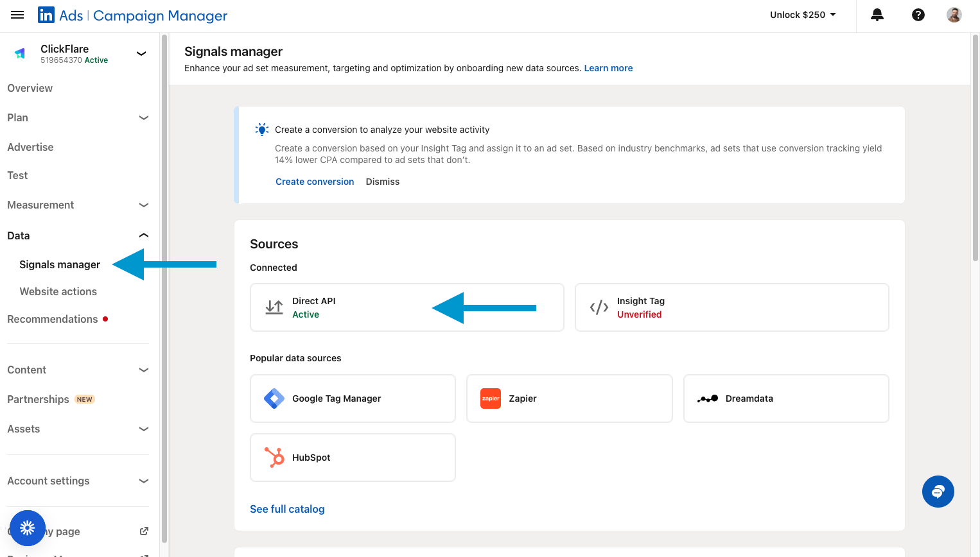The width and height of the screenshot is (980, 557).
Task: Click the Create conversion link
Action: click(x=315, y=182)
